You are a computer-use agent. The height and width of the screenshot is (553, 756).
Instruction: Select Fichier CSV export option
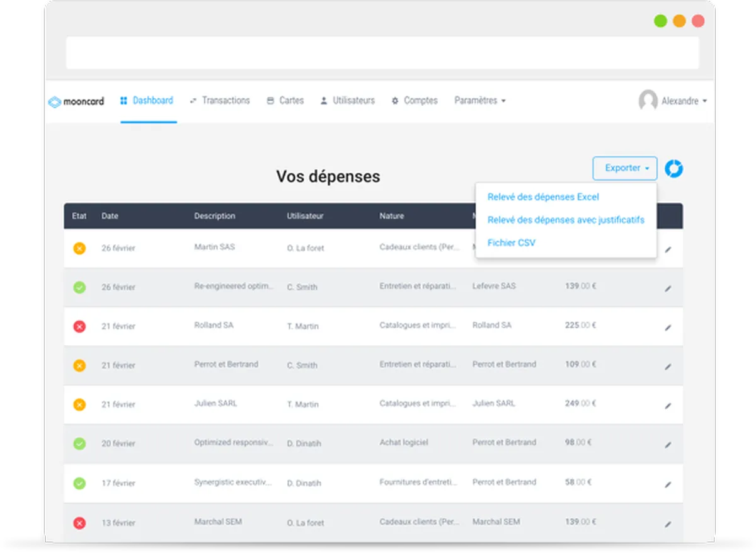click(512, 242)
